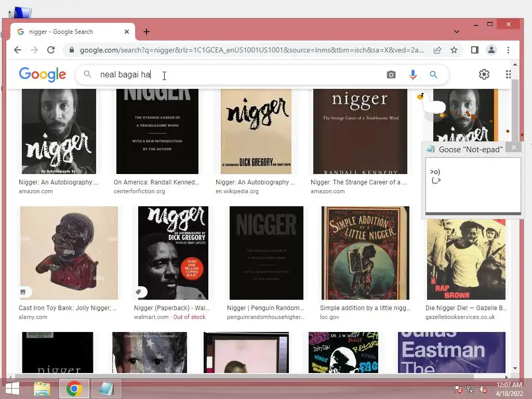This screenshot has height=399, width=532.
Task: Open the Chrome three-dot menu
Action: 508,50
